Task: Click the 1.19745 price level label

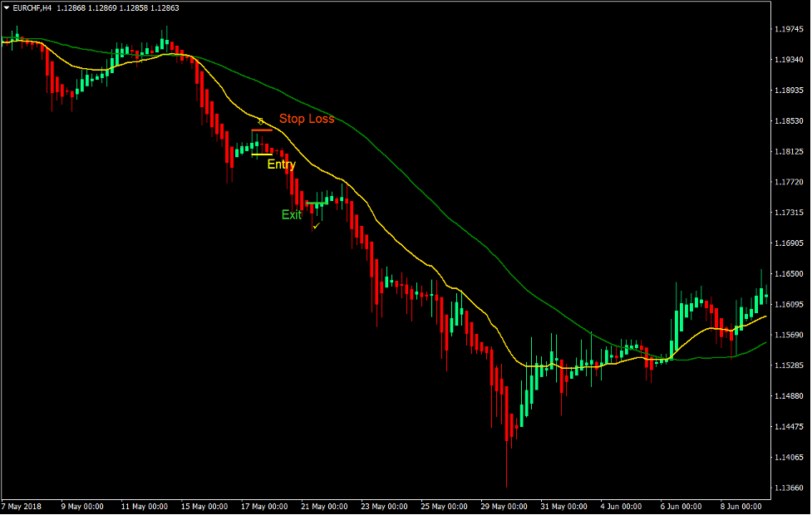Action: coord(787,30)
